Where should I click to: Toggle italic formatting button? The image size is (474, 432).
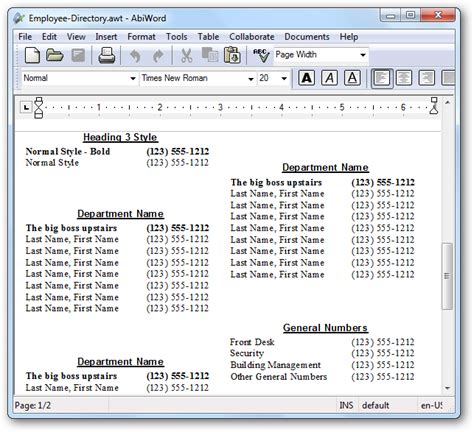[x=329, y=78]
